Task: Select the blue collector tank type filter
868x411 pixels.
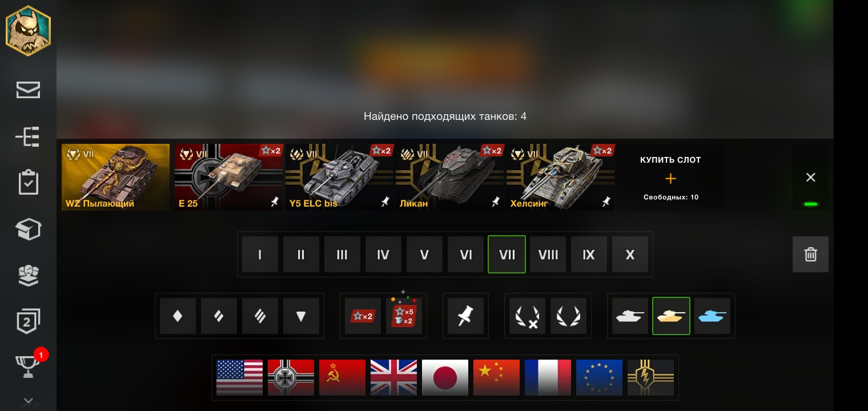Action: click(x=712, y=316)
